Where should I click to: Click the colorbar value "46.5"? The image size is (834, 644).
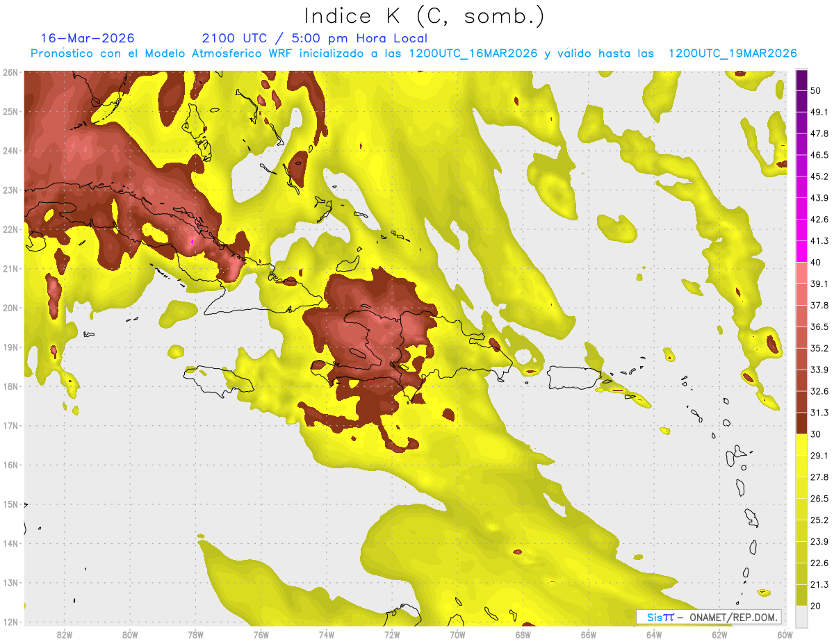tap(819, 155)
